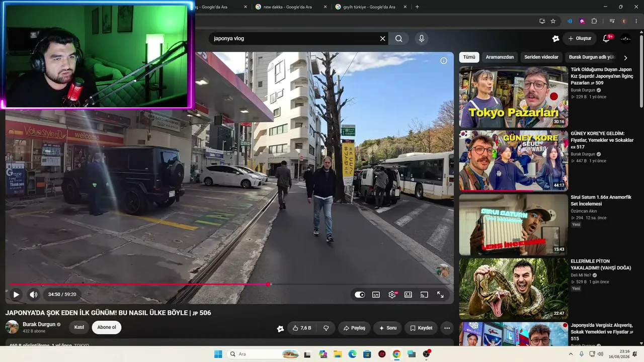Click the Katıl join button
Viewport: 644px width, 362px height.
[x=79, y=327]
